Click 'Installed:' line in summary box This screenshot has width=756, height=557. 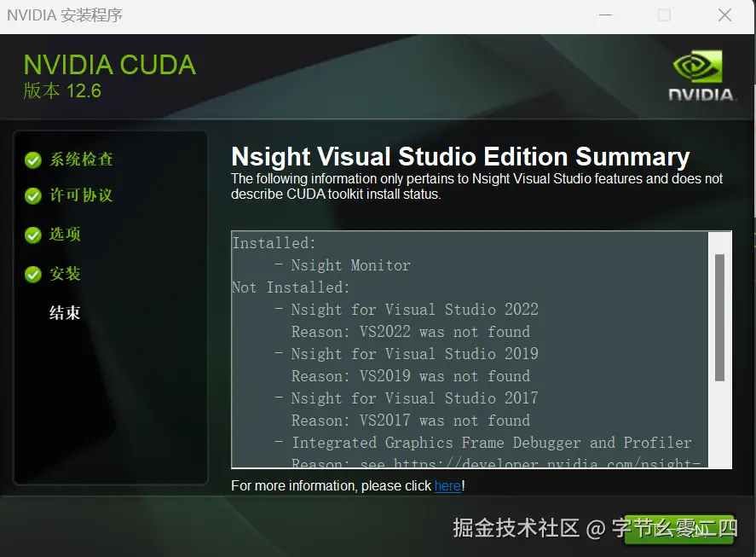[274, 243]
